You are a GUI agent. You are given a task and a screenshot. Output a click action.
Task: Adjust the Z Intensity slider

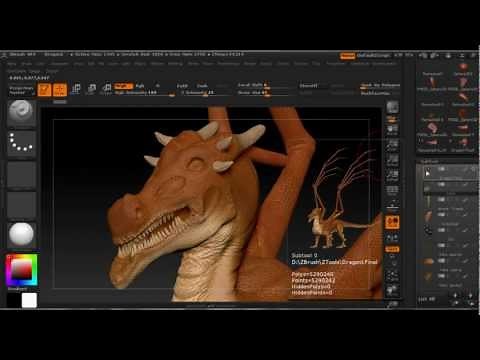(x=206, y=93)
